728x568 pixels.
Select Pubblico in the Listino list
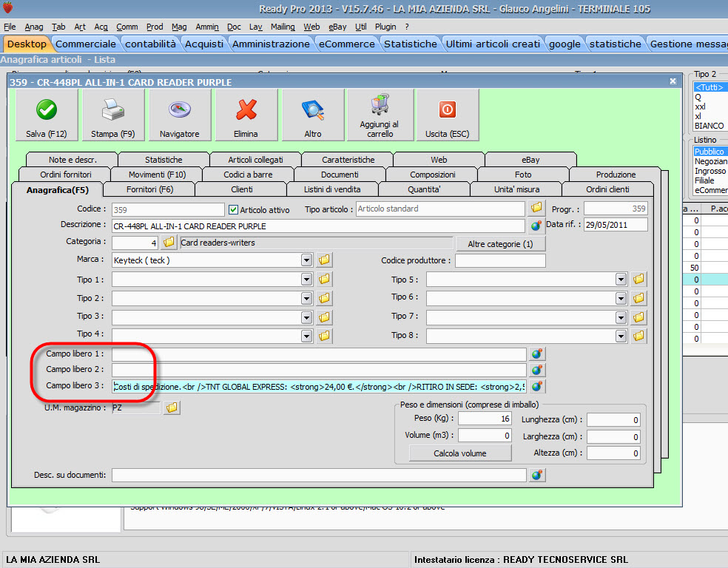[x=710, y=152]
